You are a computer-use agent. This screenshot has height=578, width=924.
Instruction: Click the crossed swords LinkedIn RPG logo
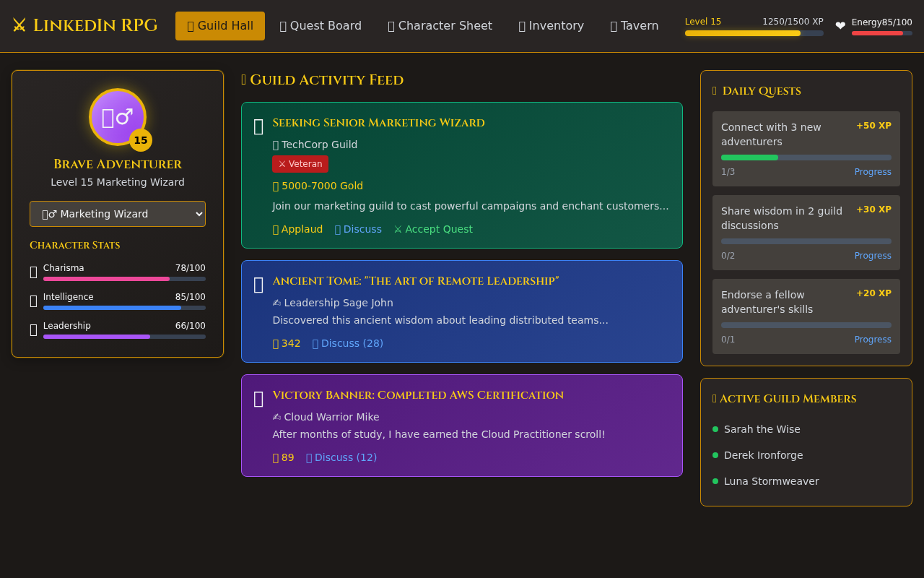coord(84,26)
